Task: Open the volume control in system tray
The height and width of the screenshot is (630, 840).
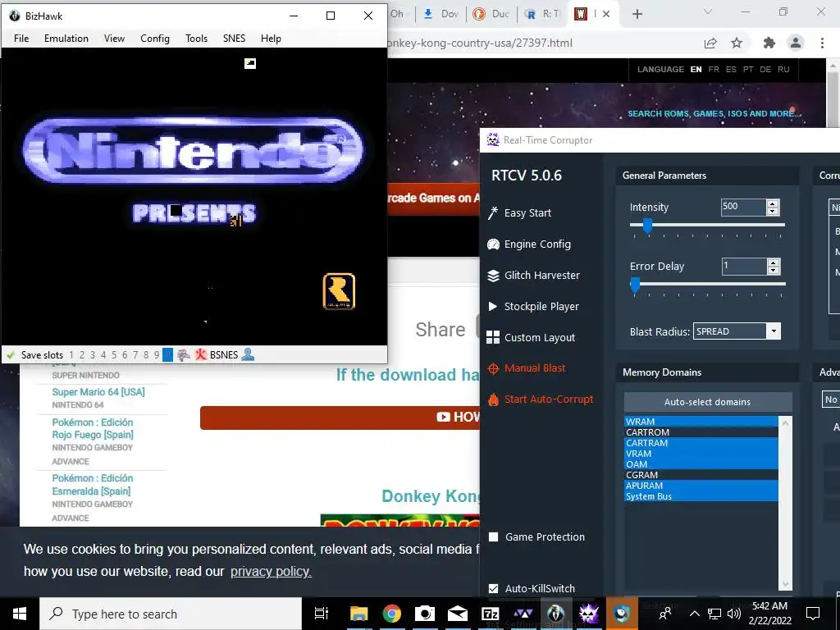Action: pyautogui.click(x=734, y=614)
